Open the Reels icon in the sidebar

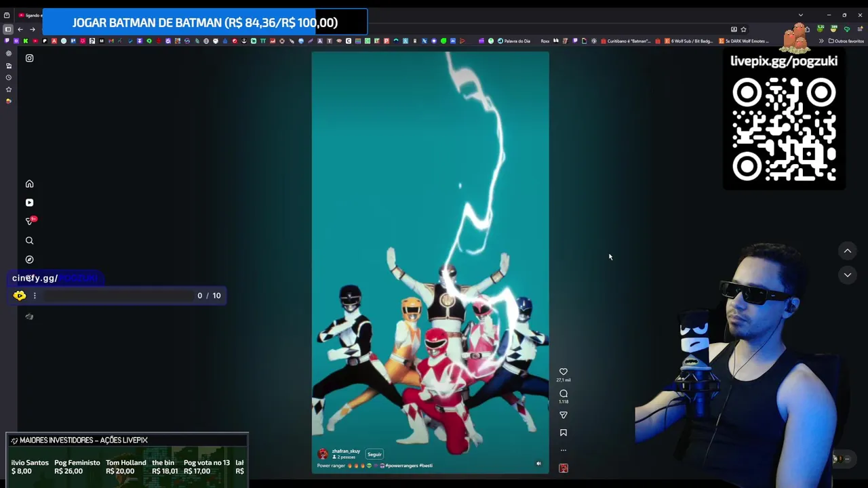coord(29,203)
